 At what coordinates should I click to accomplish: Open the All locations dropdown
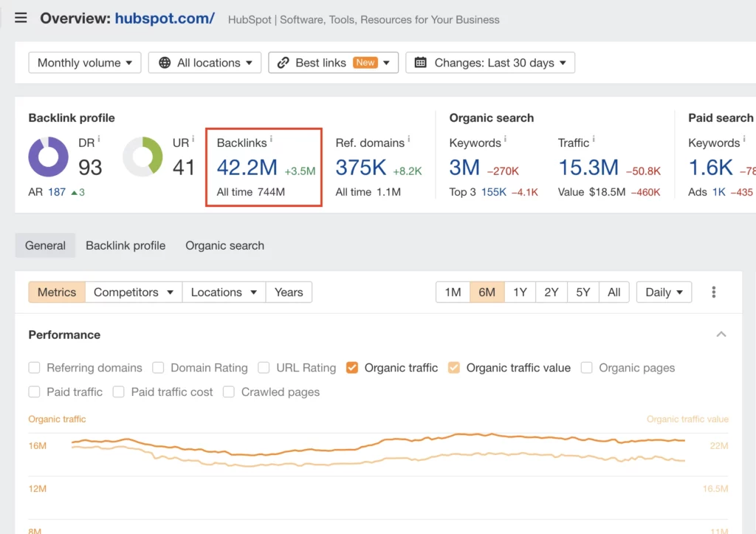tap(205, 63)
